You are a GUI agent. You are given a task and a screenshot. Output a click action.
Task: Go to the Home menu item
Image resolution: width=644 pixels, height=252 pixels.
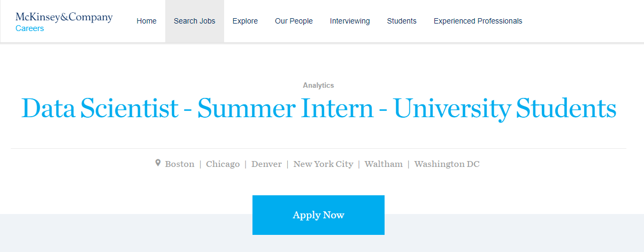pos(147,21)
